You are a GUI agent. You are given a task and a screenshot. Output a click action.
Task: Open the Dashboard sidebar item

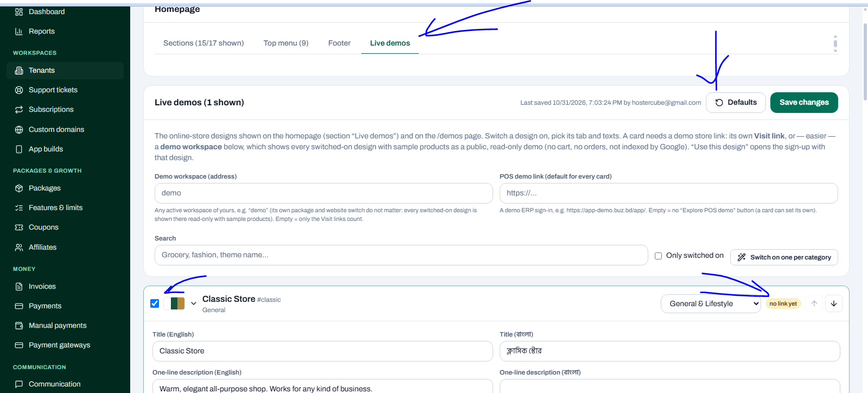coord(65,11)
